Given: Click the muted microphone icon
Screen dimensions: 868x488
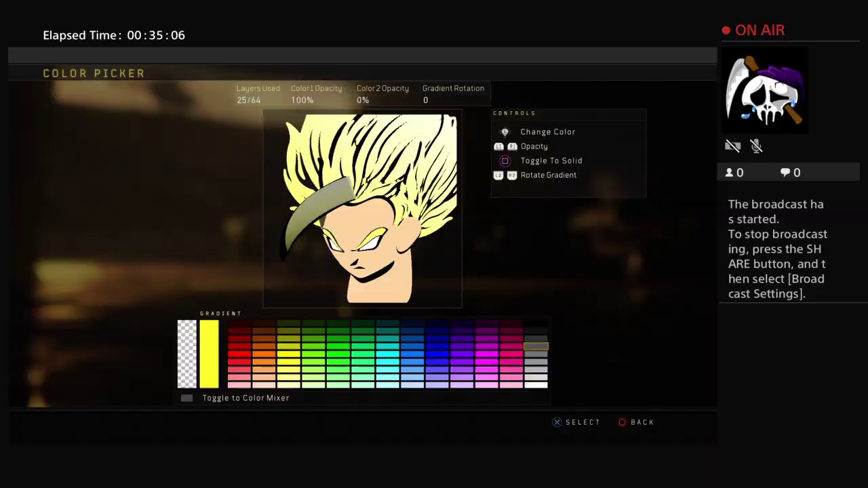Looking at the screenshot, I should tap(757, 146).
